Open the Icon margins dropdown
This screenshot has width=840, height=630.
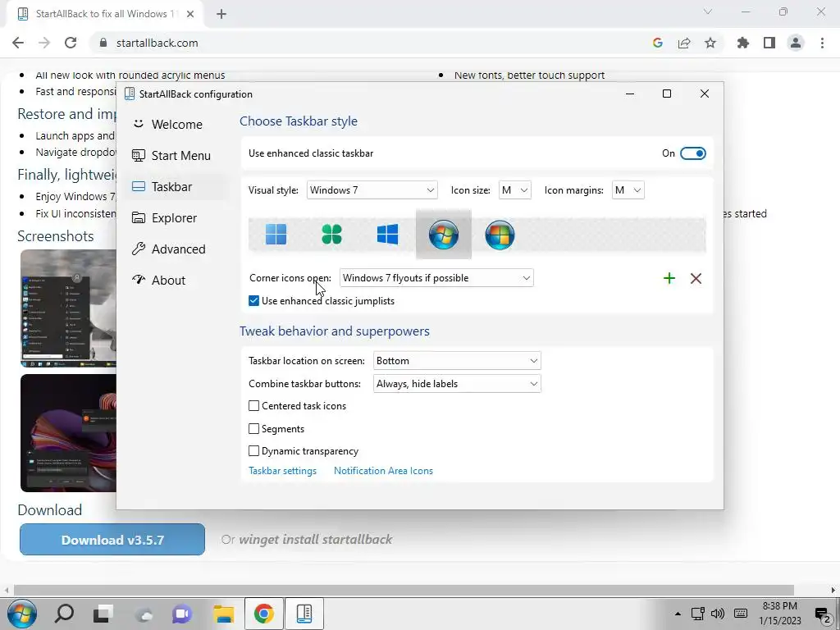click(x=628, y=190)
